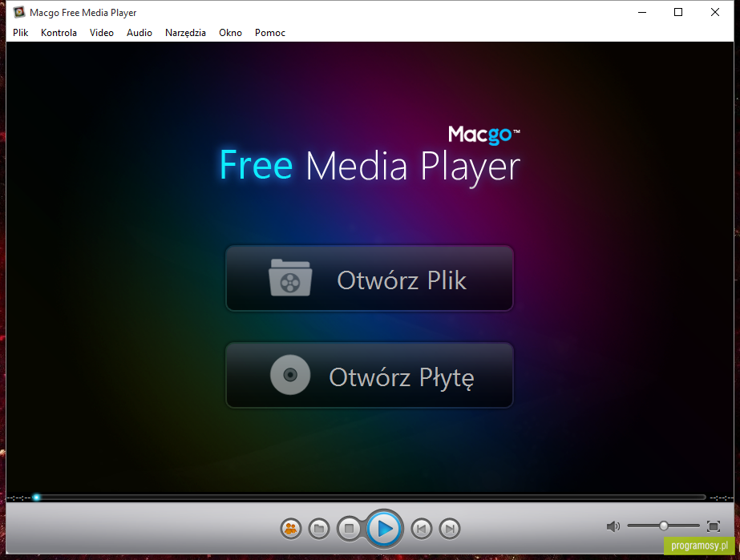
Task: Toggle fullscreen mode icon
Action: [714, 526]
